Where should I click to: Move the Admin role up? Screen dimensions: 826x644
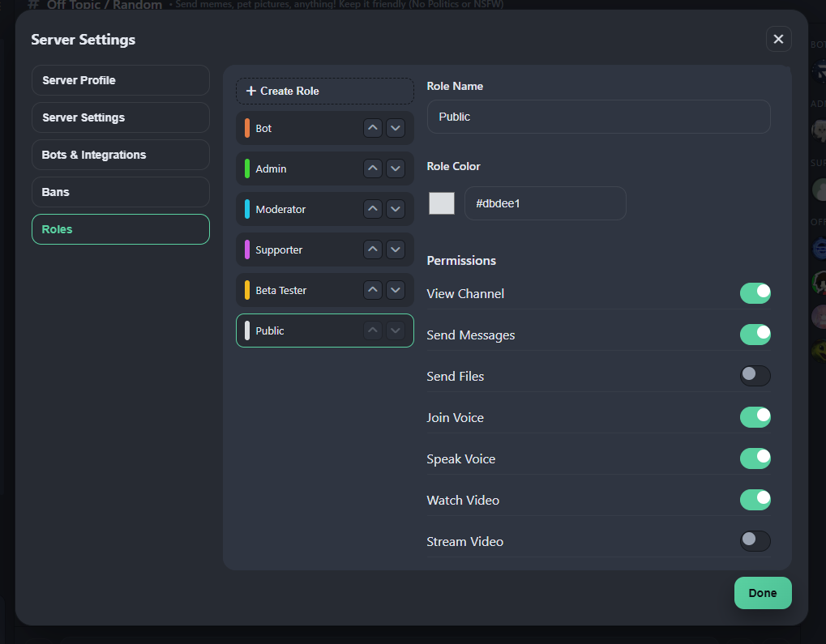click(x=372, y=168)
